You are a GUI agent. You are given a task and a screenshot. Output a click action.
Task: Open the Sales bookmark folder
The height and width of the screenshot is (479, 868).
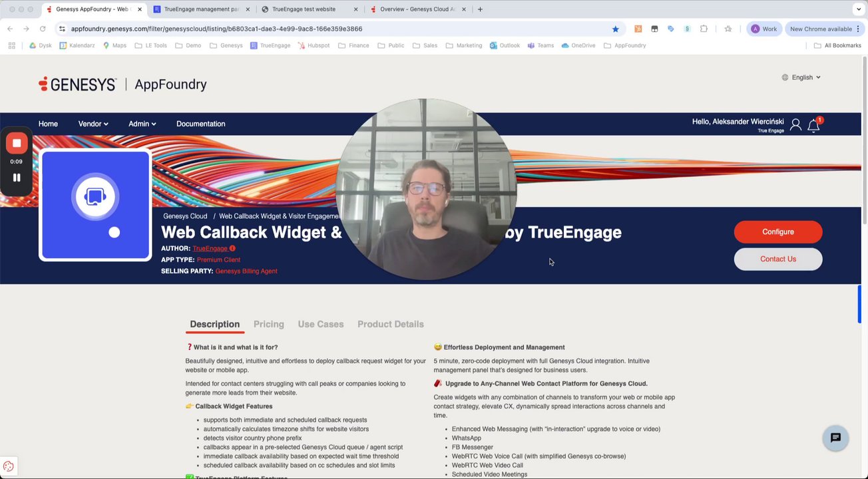tap(425, 45)
